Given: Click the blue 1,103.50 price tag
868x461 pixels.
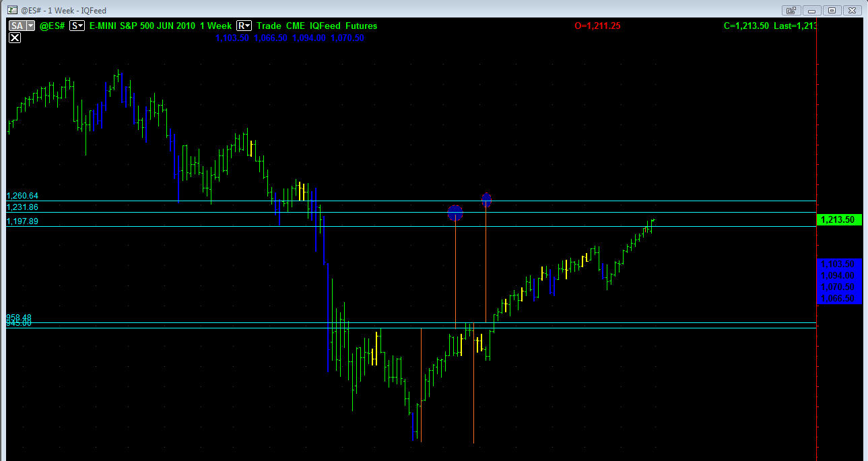Looking at the screenshot, I should (x=838, y=264).
